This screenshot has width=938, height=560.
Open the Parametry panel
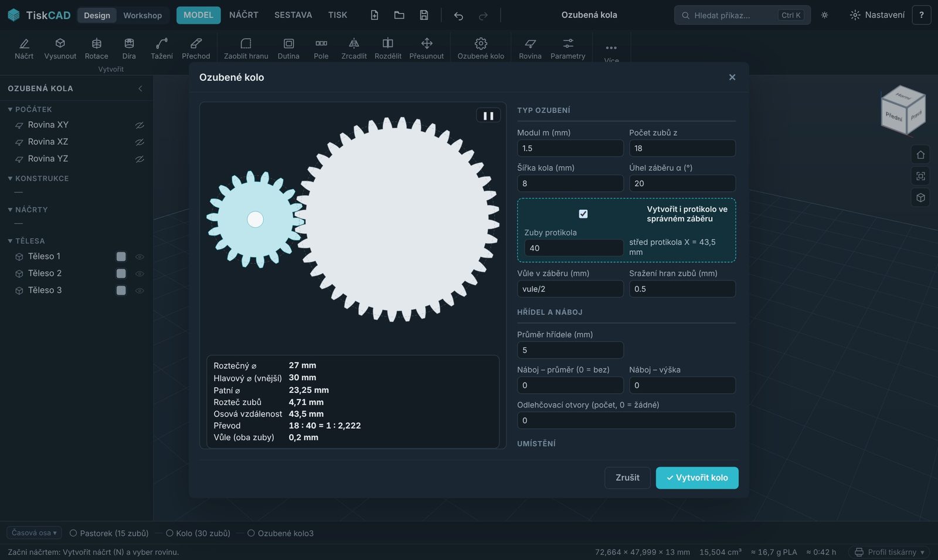[568, 49]
